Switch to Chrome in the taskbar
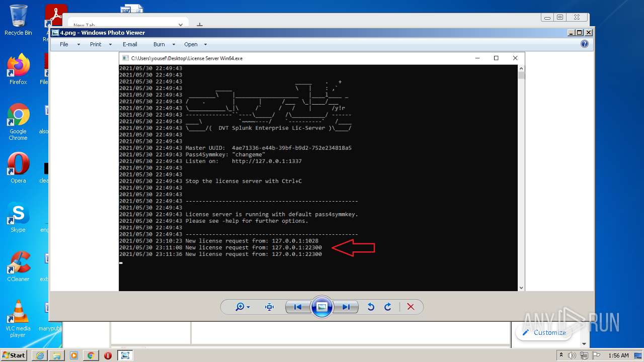 (91, 355)
